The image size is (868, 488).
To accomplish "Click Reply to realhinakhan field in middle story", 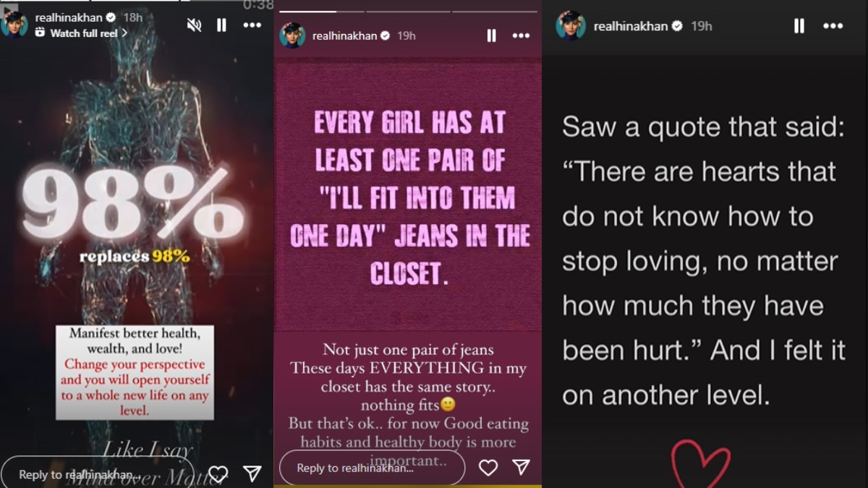I will [372, 468].
